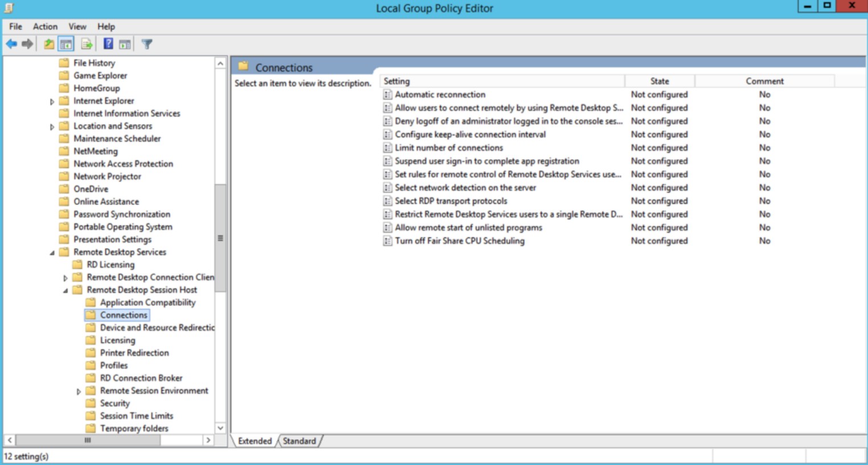Click the tree pane's vertical scrollbar thumb
Screen dimensions: 868x465
point(220,238)
